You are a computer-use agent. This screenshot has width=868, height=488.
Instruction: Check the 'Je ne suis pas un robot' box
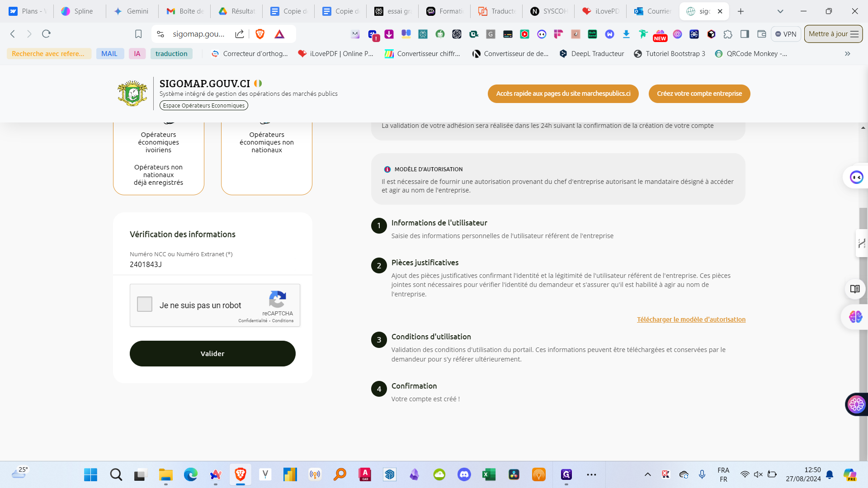[x=145, y=304]
